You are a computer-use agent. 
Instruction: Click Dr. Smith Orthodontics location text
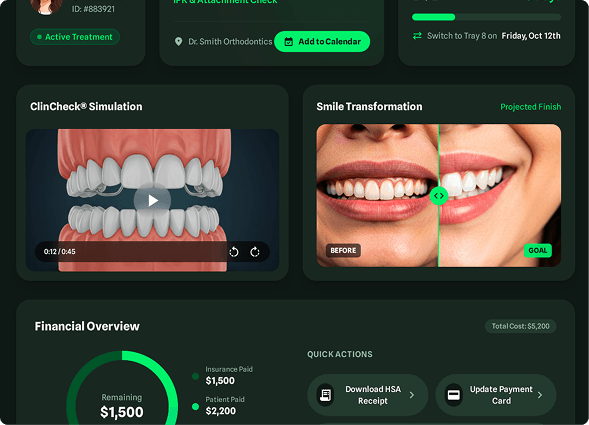click(x=230, y=42)
